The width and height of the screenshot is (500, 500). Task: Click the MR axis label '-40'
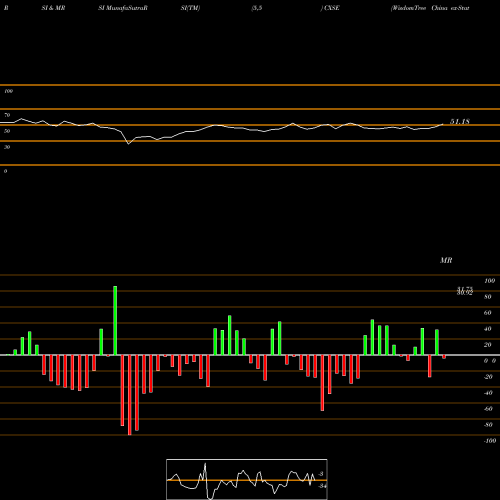[488, 393]
